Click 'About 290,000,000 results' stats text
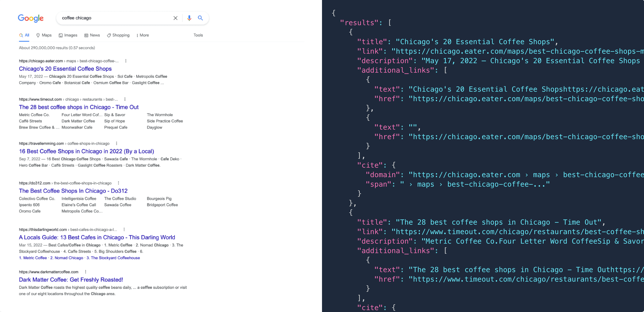 (x=57, y=48)
